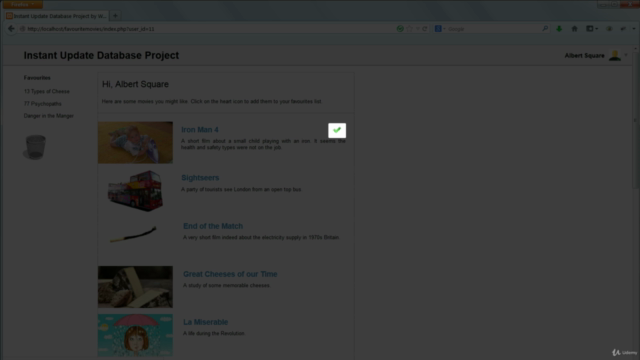The image size is (640, 360).
Task: Open the Firefox application menu button
Action: 22,4
